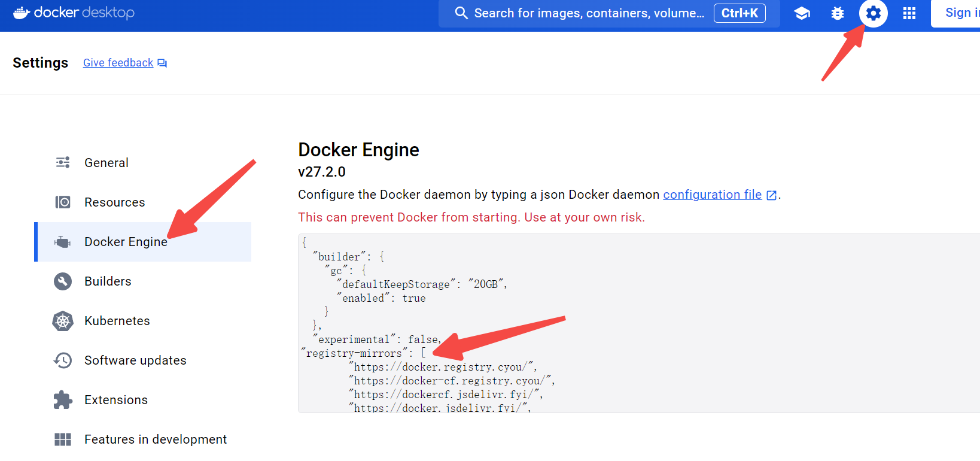Open the Troubleshoot bug icon

tap(838, 13)
